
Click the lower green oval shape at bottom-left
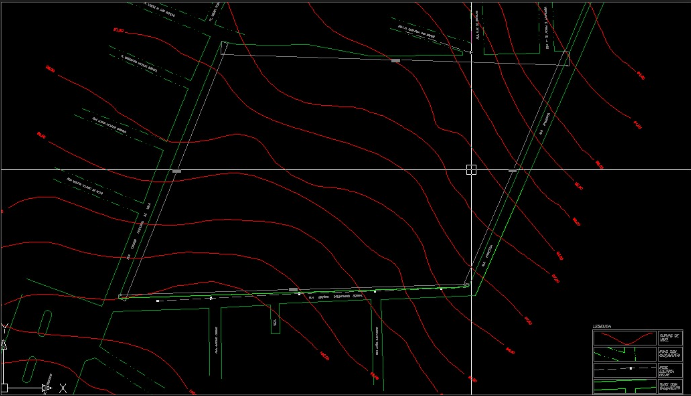coord(30,370)
